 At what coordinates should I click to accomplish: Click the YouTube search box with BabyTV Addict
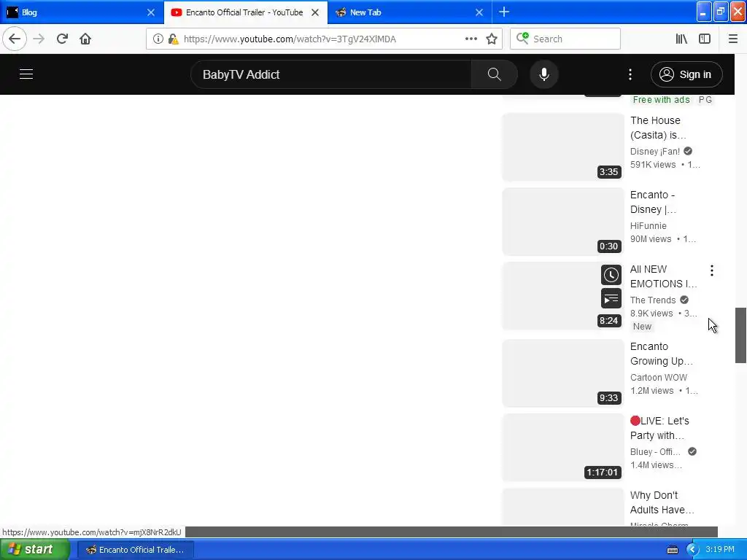click(x=331, y=74)
